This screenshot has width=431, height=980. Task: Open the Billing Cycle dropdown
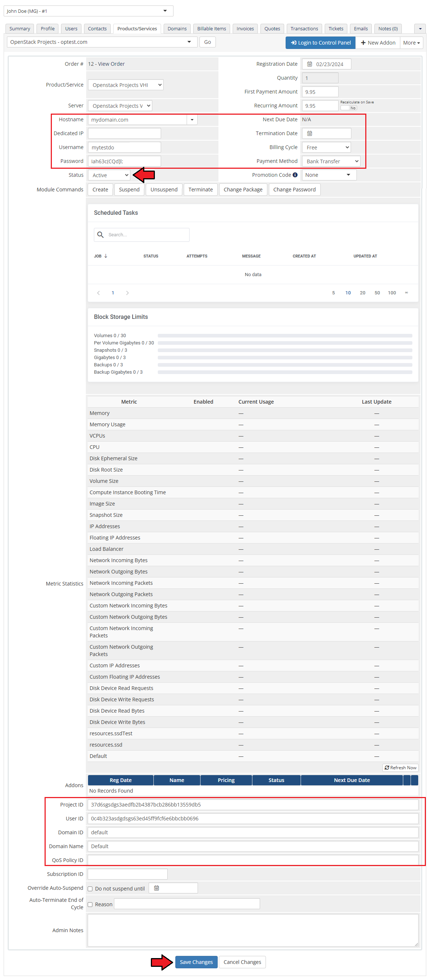(x=326, y=147)
